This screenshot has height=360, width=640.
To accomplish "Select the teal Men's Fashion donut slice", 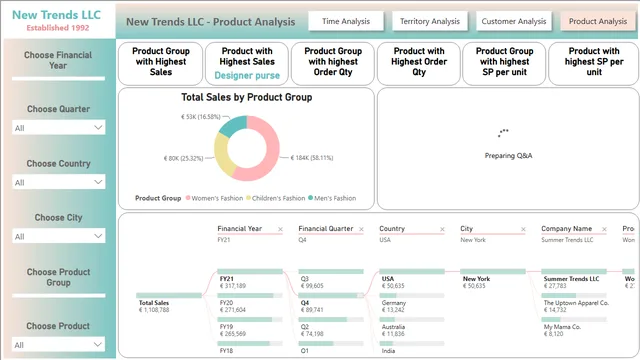I will coord(234,125).
